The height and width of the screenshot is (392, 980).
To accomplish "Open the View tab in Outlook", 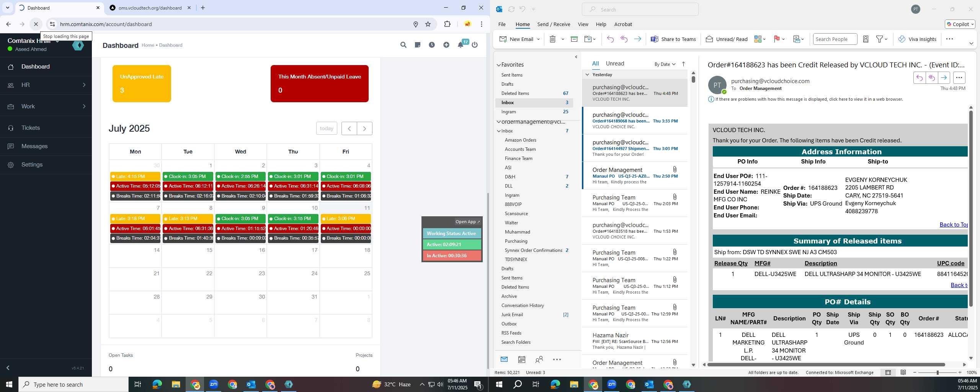I will tap(583, 24).
